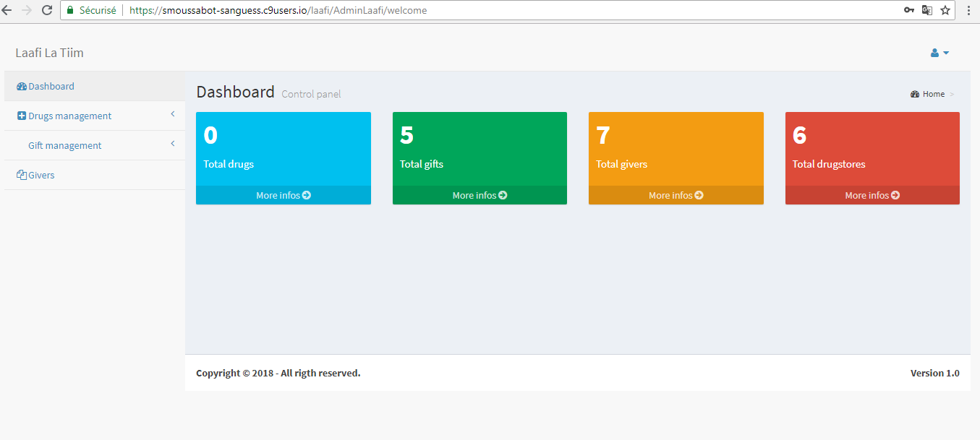The height and width of the screenshot is (440, 980).
Task: Click the Dashboard page heading
Action: pyautogui.click(x=235, y=92)
